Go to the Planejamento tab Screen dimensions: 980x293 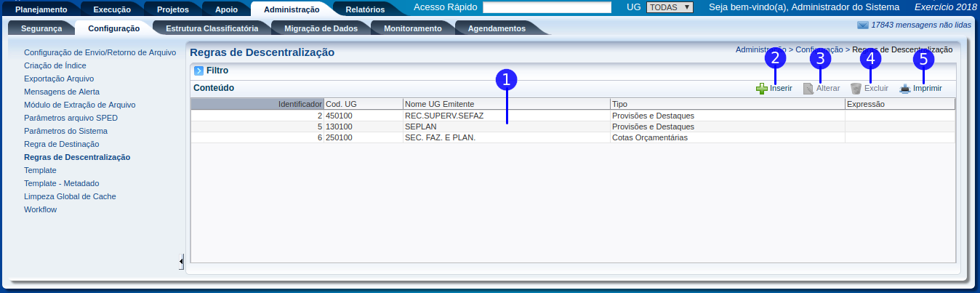[41, 9]
